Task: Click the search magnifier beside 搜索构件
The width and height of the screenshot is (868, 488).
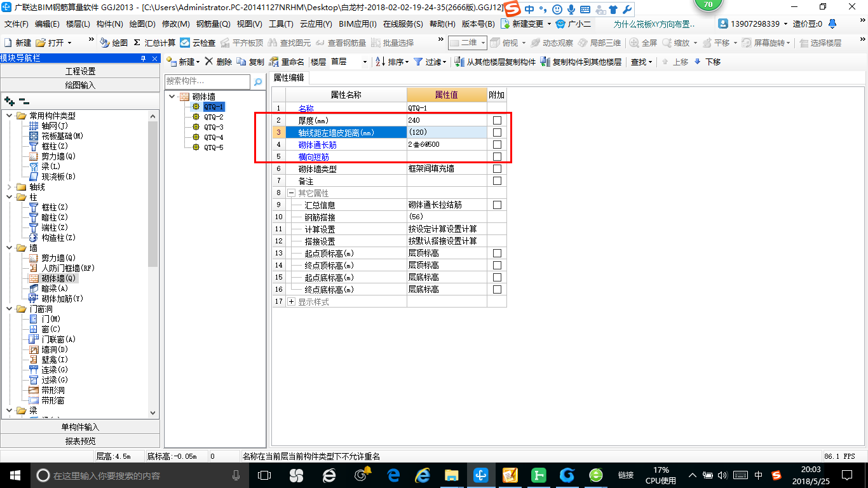Action: [x=258, y=82]
